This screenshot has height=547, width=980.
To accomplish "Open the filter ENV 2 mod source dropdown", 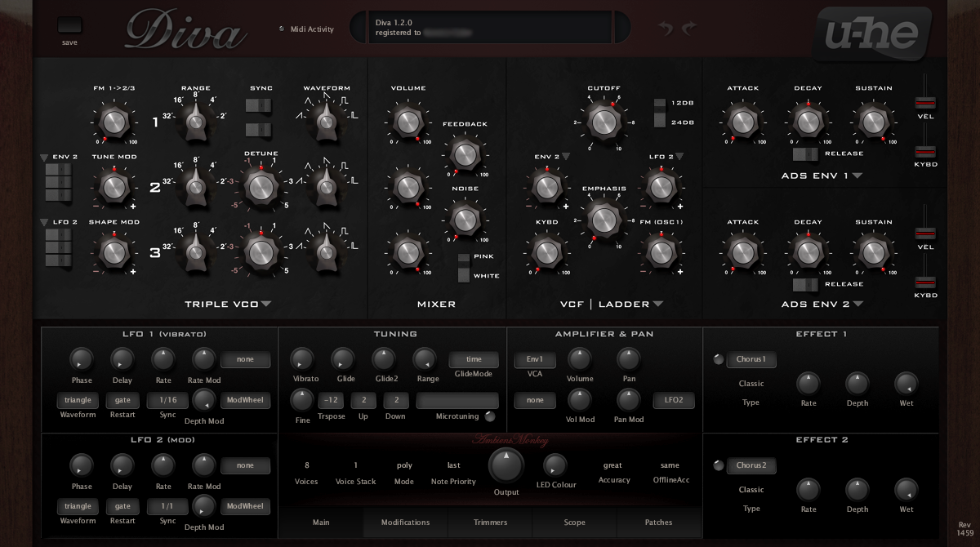I will pyautogui.click(x=565, y=156).
